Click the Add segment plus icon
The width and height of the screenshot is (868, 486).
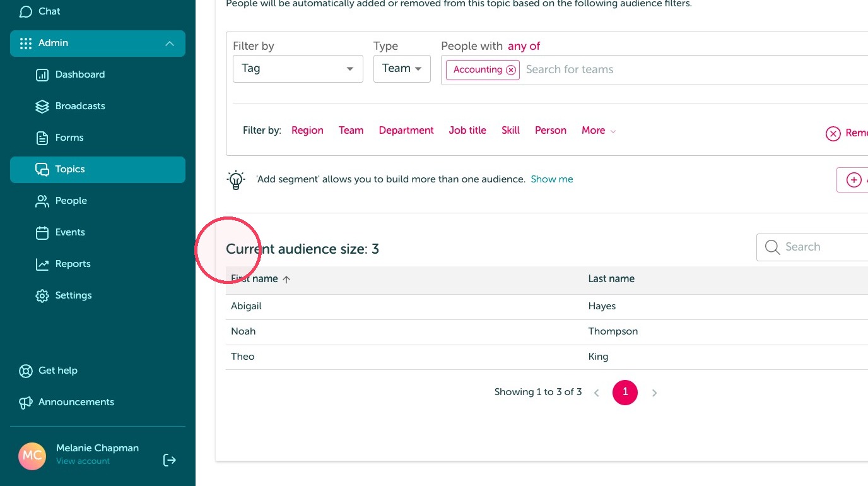[854, 180]
